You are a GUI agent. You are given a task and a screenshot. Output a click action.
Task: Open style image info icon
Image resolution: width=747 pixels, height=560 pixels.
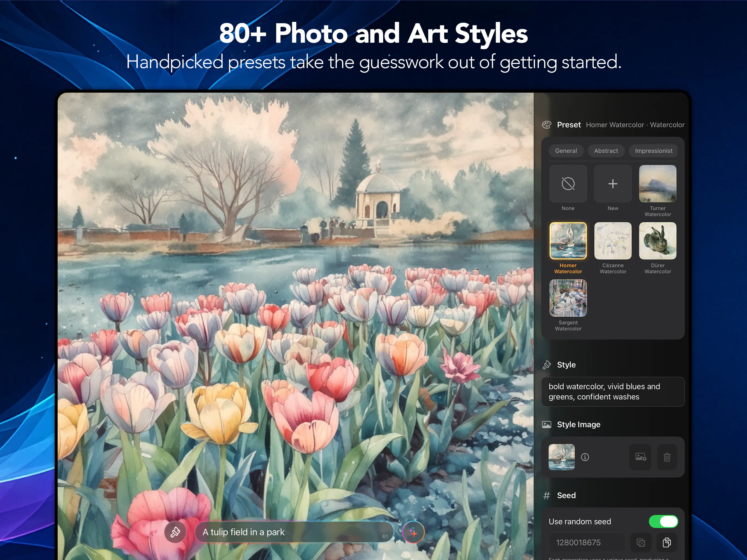pyautogui.click(x=585, y=457)
